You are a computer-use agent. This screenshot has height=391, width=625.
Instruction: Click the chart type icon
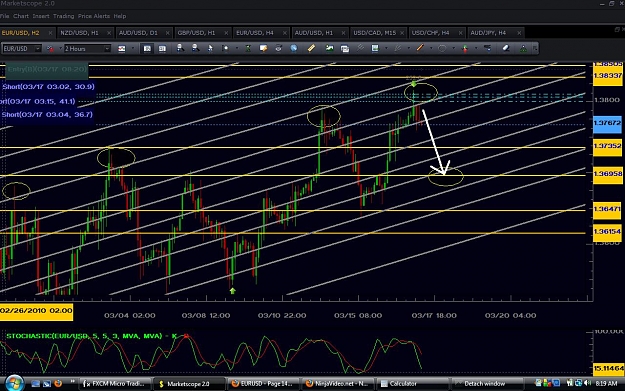tap(122, 49)
